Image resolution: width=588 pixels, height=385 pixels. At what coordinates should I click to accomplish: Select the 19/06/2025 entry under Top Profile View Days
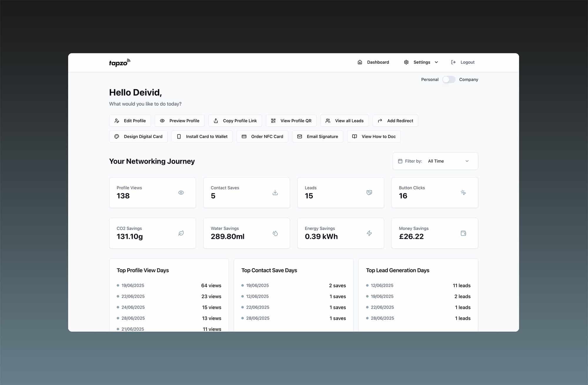[133, 285]
